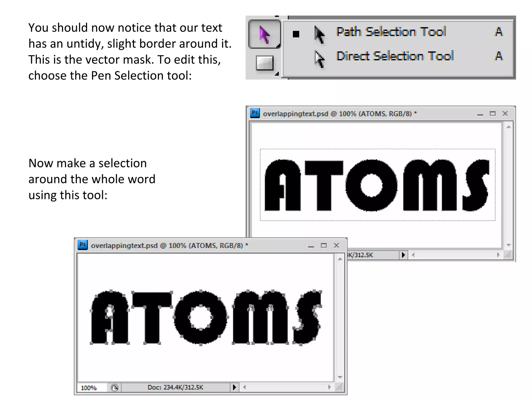Click Doc: 234.4K/312.5K status text

pyautogui.click(x=175, y=388)
